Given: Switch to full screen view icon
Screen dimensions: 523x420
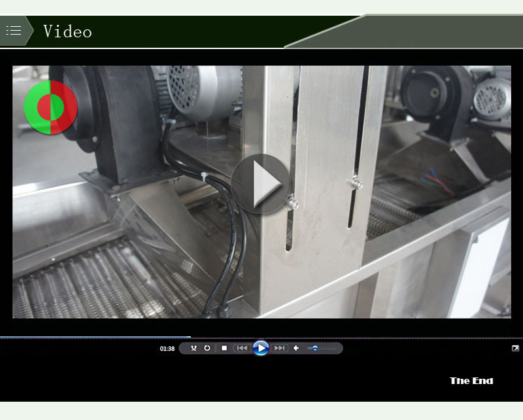Looking at the screenshot, I should point(515,348).
